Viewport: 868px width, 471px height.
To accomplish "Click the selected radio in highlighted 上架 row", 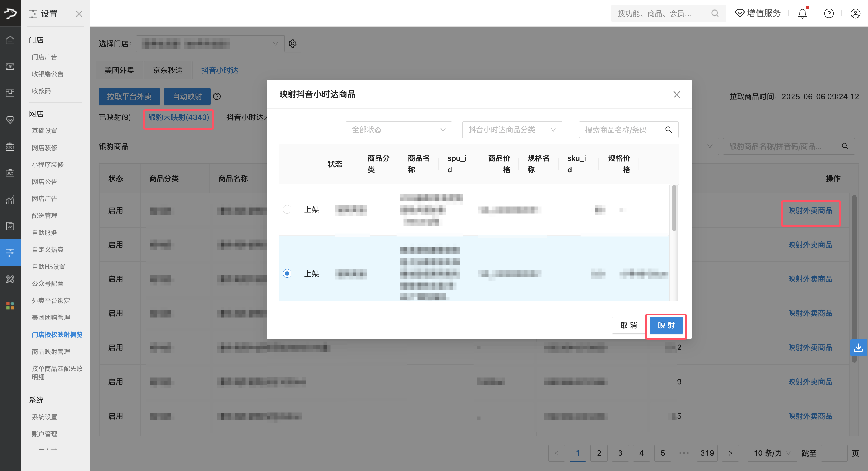I will click(x=287, y=273).
